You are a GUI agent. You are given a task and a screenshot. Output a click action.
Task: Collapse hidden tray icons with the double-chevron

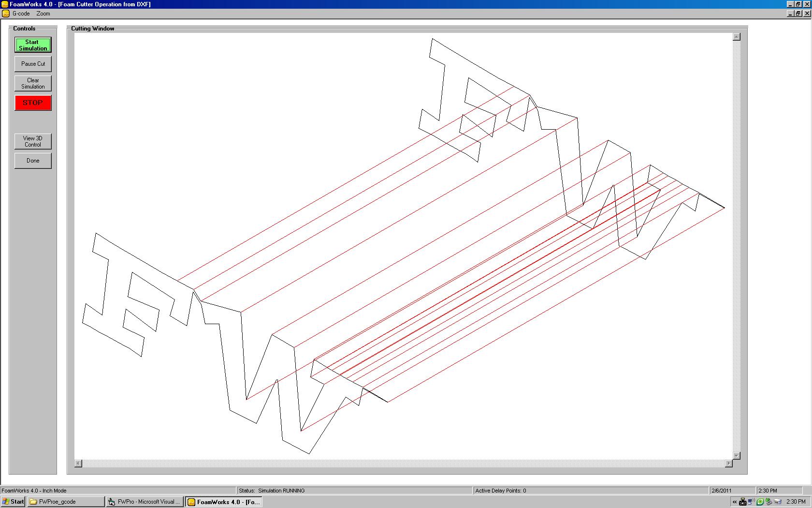tap(735, 502)
